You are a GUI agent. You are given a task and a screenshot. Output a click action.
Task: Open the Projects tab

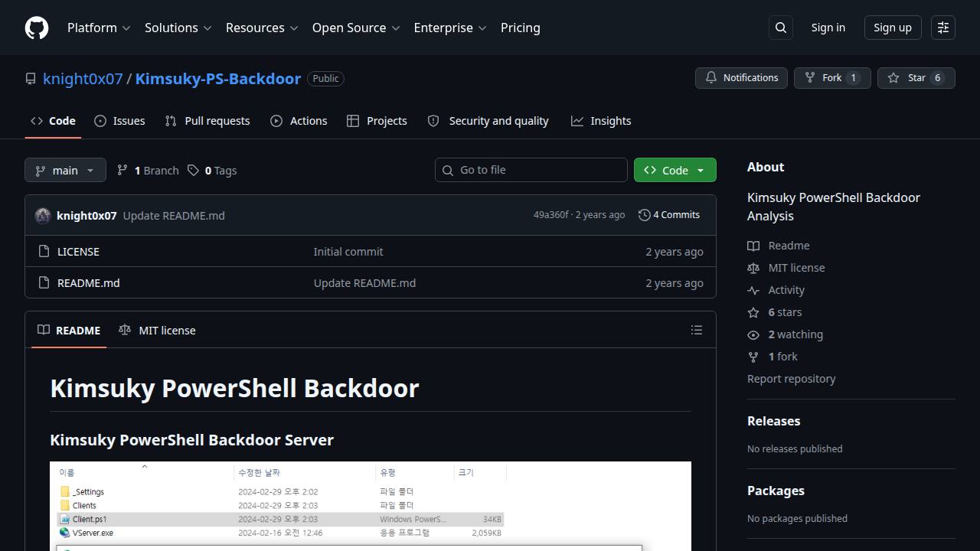(x=377, y=121)
